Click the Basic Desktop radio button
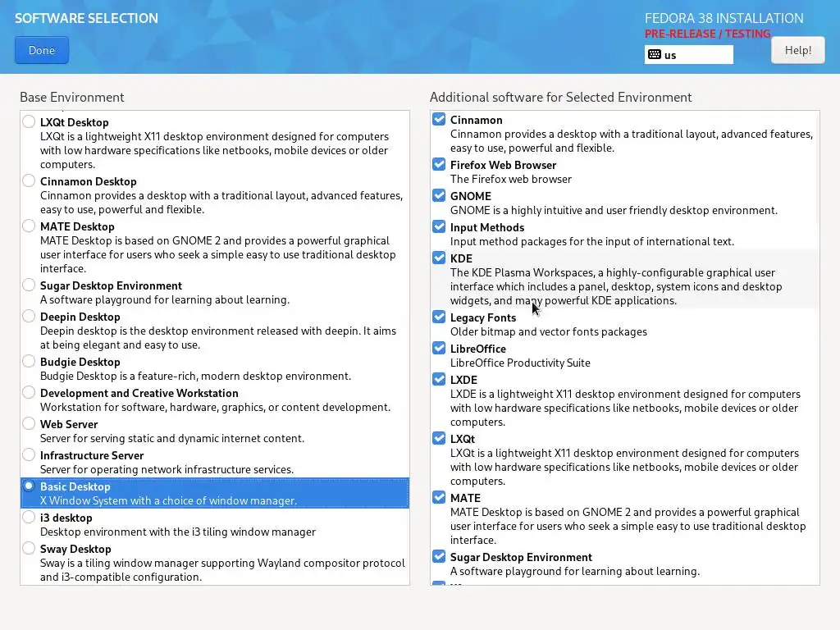 [x=29, y=486]
